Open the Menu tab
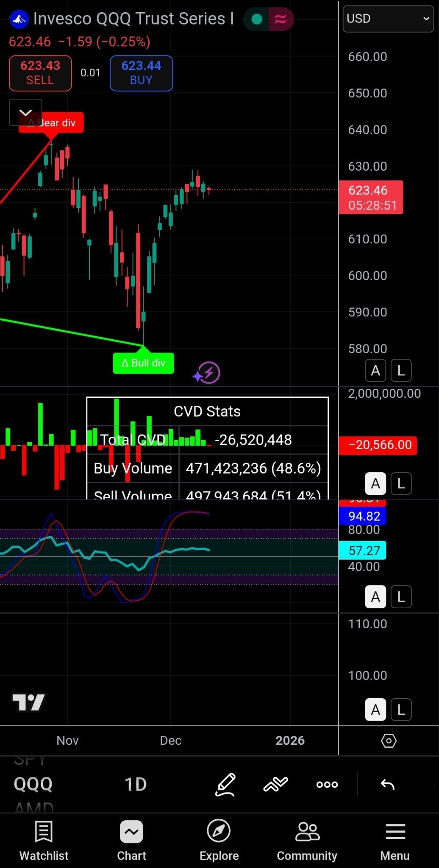 395,840
